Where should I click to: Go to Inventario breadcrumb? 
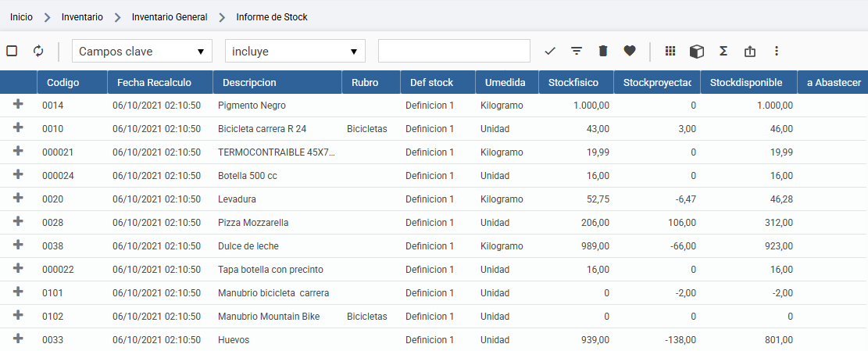(x=82, y=17)
